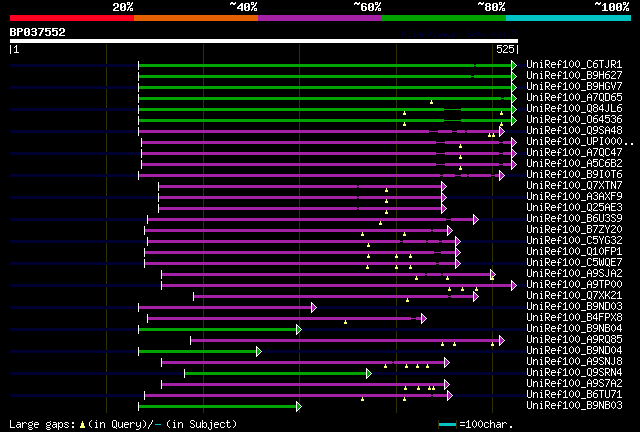Select UniRef100_A5C6B2 hit name
The width and height of the screenshot is (640, 432).
pyautogui.click(x=574, y=164)
